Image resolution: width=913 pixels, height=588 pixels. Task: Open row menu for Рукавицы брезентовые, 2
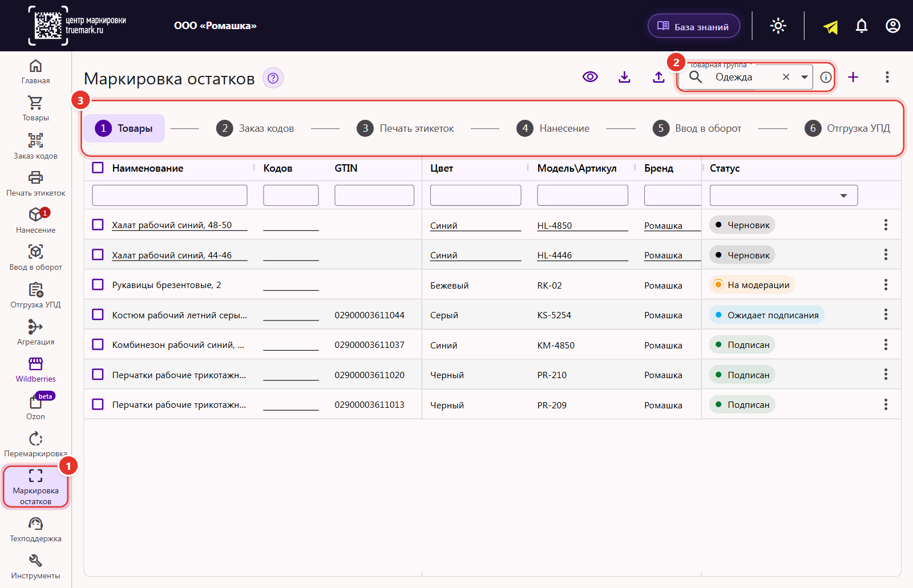pos(886,285)
